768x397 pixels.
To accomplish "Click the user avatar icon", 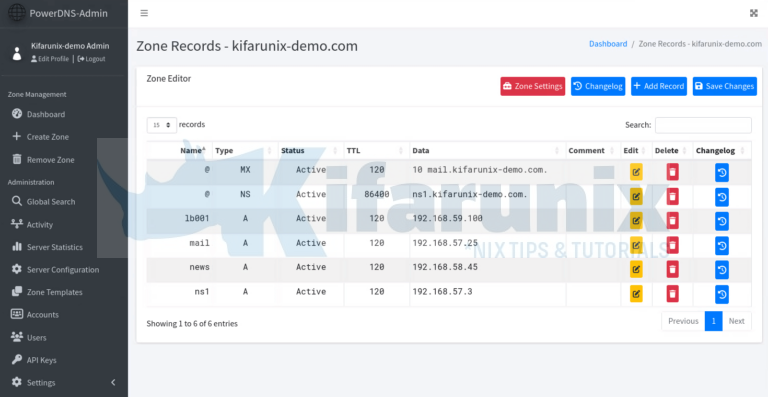I will [17, 53].
